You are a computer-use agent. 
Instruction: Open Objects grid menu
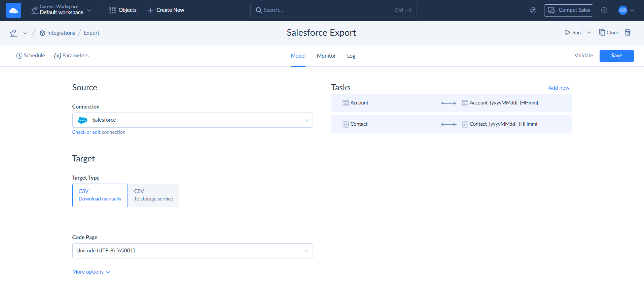pos(123,10)
